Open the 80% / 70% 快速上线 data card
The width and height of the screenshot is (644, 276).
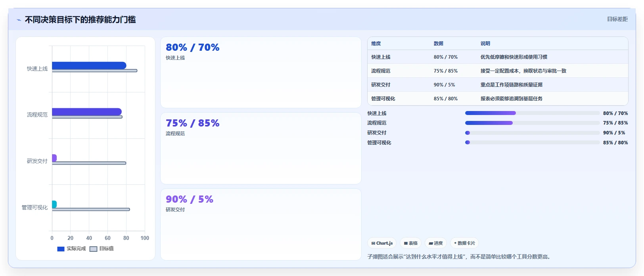[261, 72]
